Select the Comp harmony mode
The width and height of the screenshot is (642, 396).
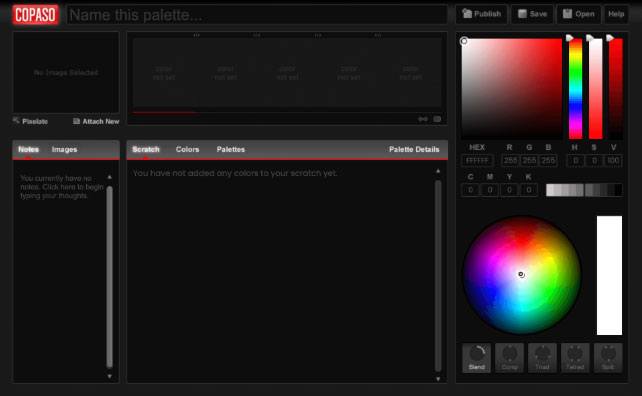pos(509,358)
